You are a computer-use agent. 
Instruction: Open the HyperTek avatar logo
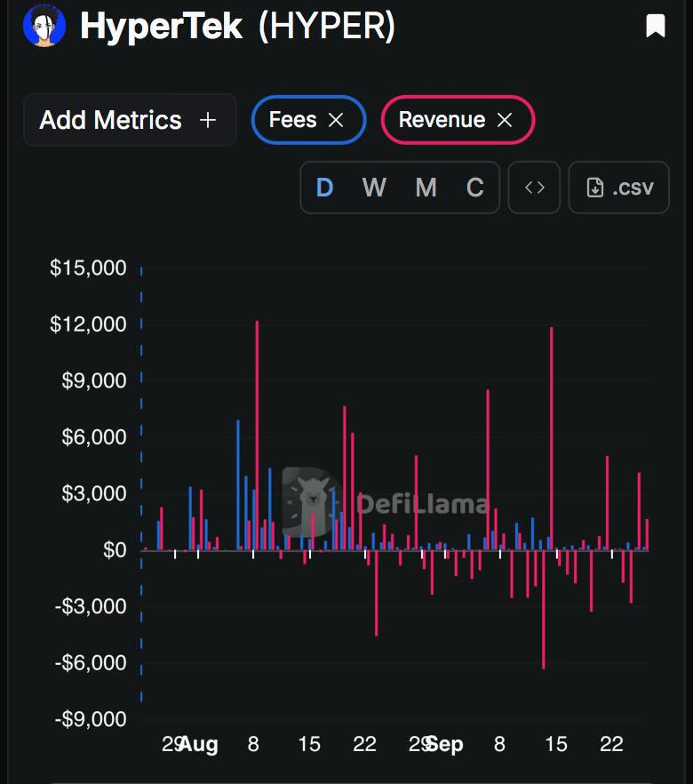[x=44, y=26]
